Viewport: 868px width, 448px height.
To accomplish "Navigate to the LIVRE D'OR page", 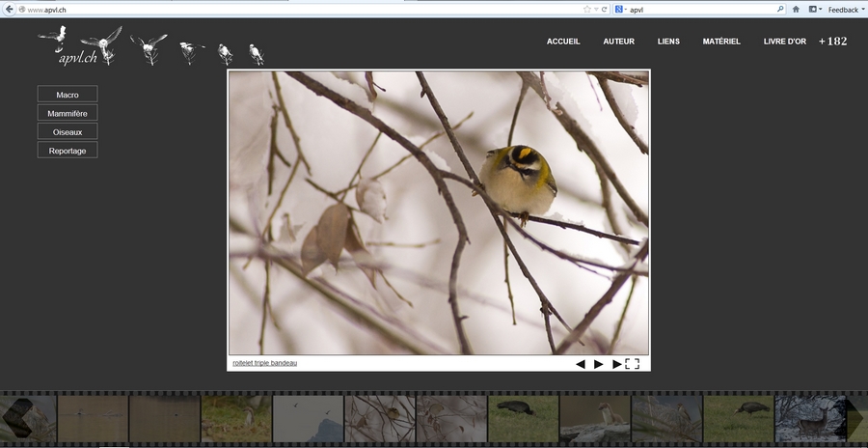I will (784, 42).
